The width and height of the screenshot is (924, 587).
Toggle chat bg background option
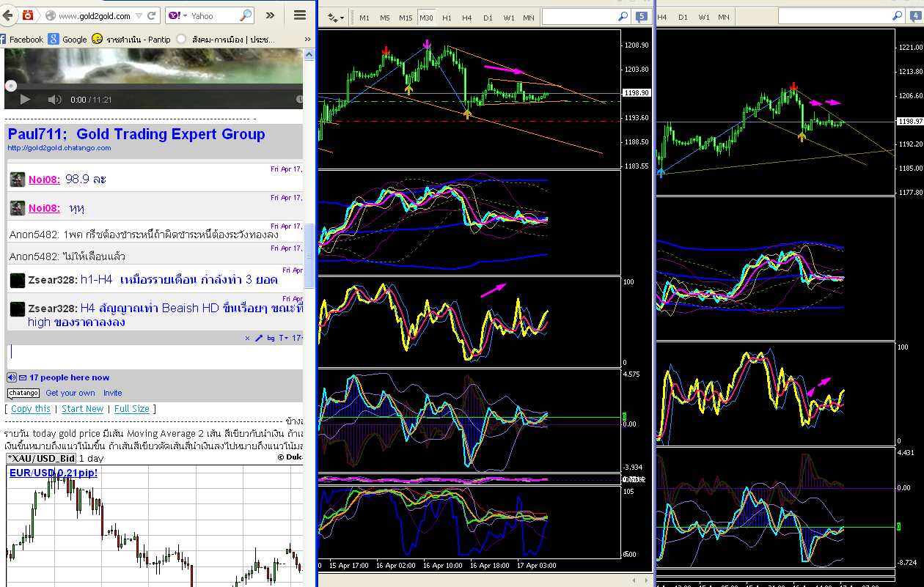[271, 338]
